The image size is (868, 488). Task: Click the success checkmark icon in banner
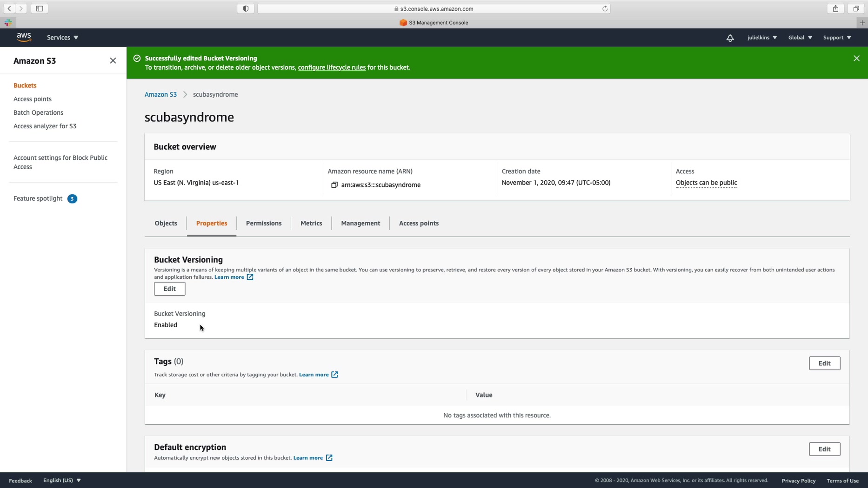tap(137, 59)
